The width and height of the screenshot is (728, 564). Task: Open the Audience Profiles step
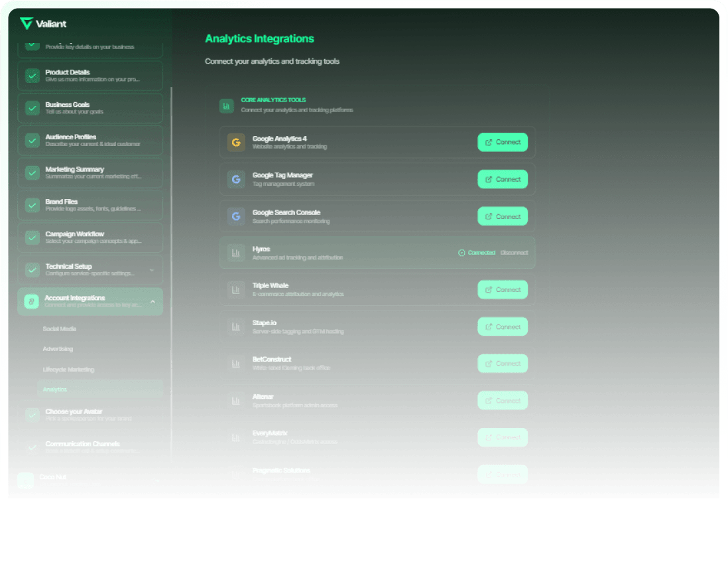pyautogui.click(x=90, y=140)
